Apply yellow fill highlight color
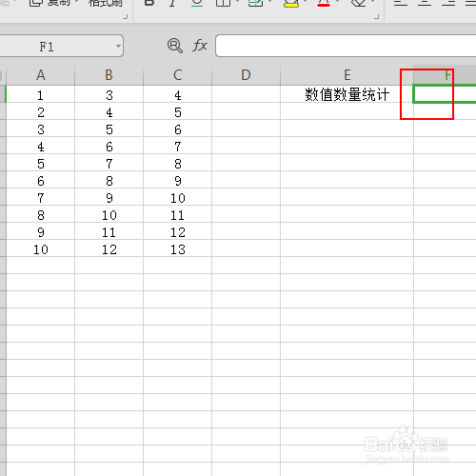Image resolution: width=476 pixels, height=476 pixels. (290, 3)
